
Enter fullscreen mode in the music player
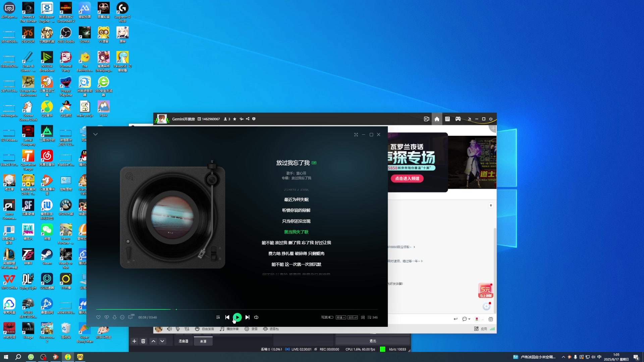click(356, 134)
